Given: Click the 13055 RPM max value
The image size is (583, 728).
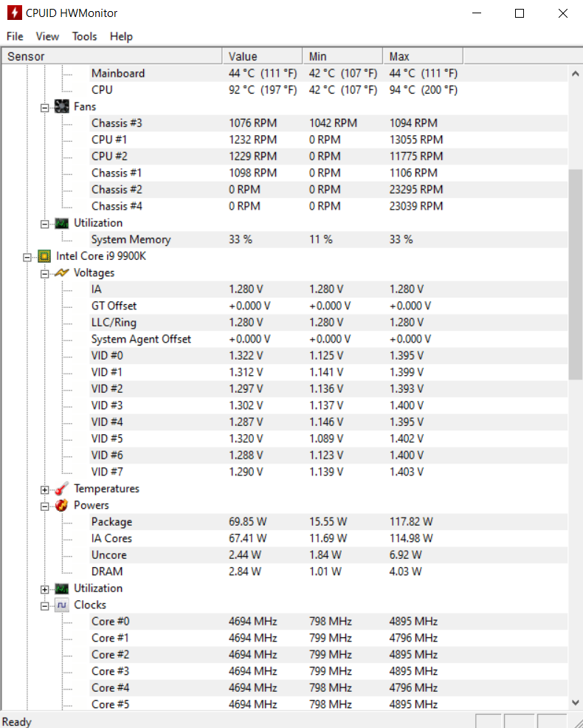Looking at the screenshot, I should pyautogui.click(x=416, y=140).
